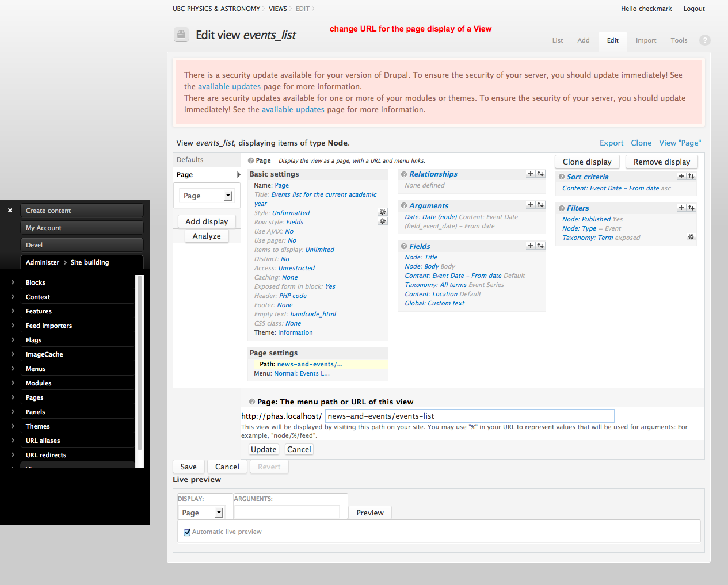Add a new field with plus icon
Image resolution: width=728 pixels, height=585 pixels.
(x=530, y=246)
